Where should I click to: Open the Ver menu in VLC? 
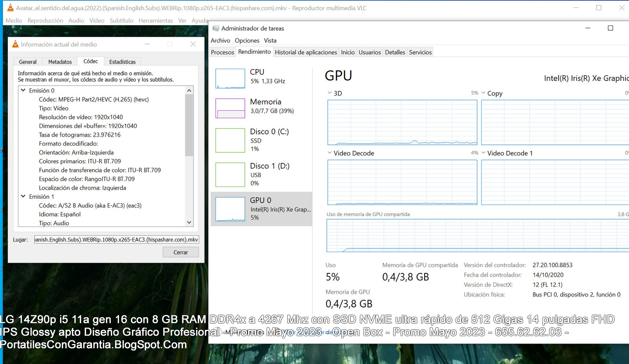point(182,20)
